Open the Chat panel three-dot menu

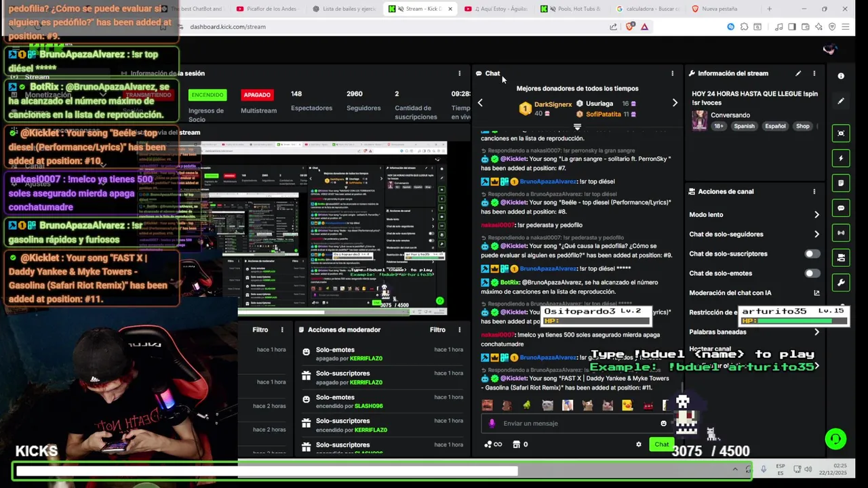[673, 73]
